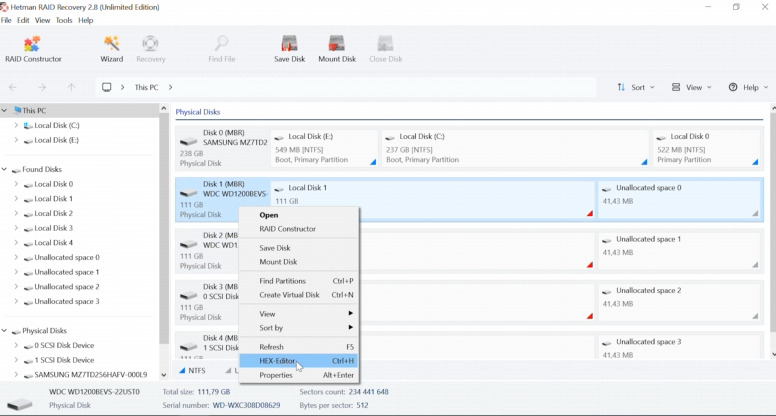Viewport: 776px width, 416px height.
Task: Launch the Wizard tool
Action: tap(111, 49)
